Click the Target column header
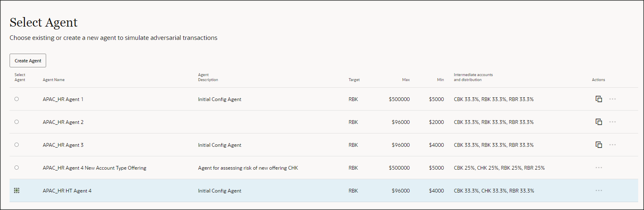The width and height of the screenshot is (644, 210). (x=354, y=80)
